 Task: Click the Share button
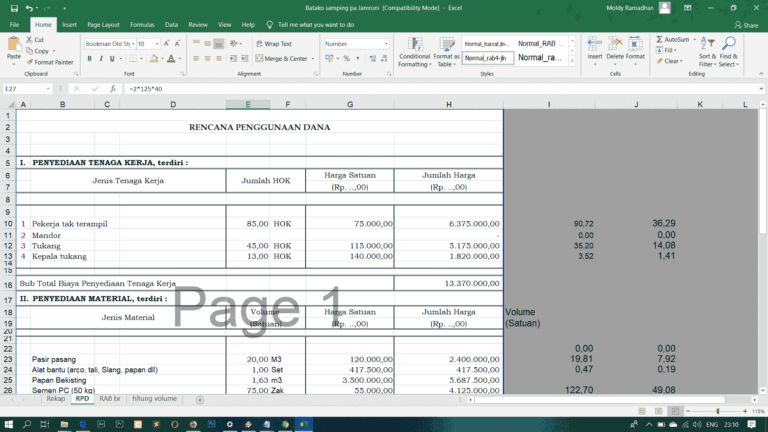point(745,24)
